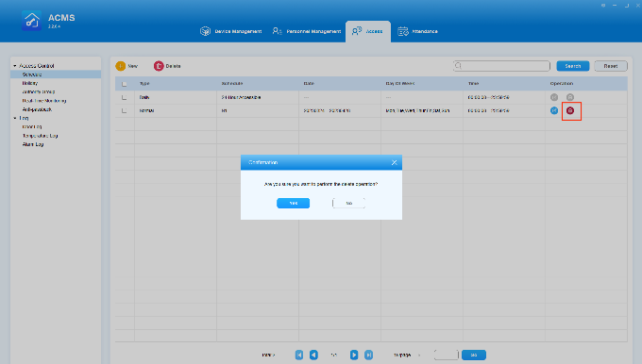Viewport: 642px width, 364px height.
Task: Go to the first page using pagination icon
Action: tap(299, 355)
